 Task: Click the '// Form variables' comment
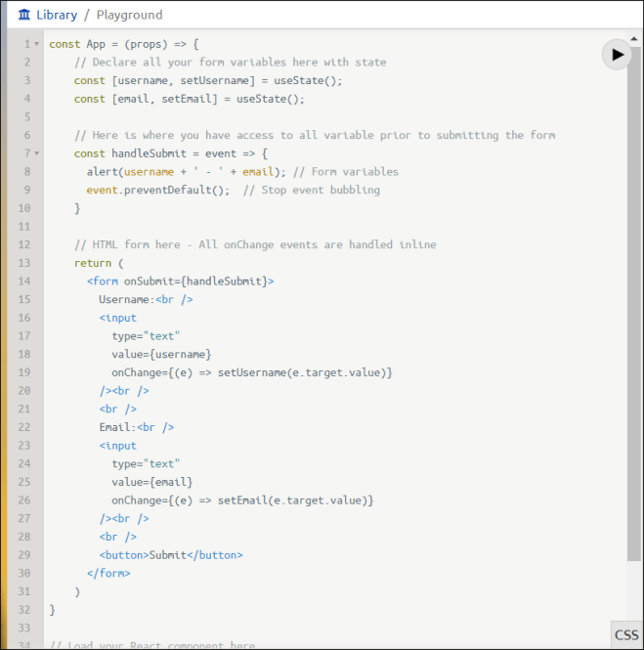(x=346, y=172)
